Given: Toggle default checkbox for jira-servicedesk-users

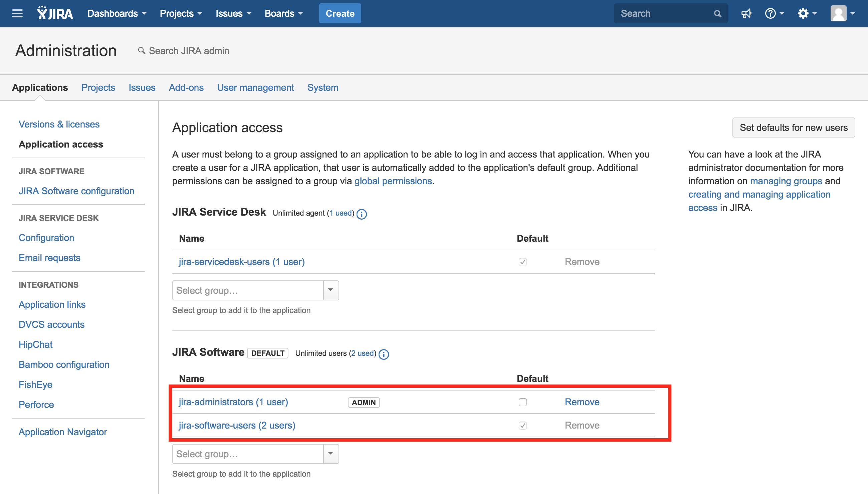Looking at the screenshot, I should pos(522,262).
